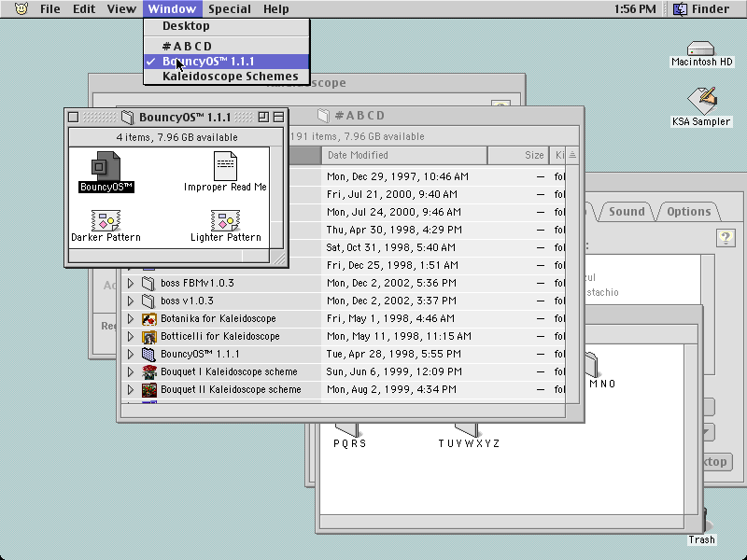Image resolution: width=747 pixels, height=560 pixels.
Task: Open the Special menu
Action: click(x=230, y=9)
